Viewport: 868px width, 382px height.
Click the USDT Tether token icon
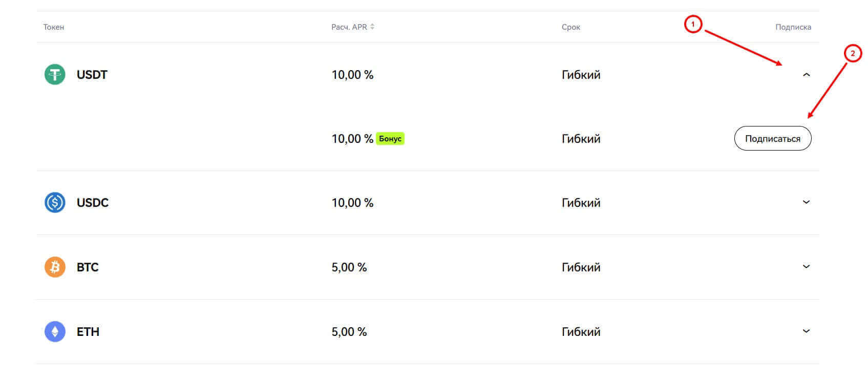pyautogui.click(x=55, y=75)
